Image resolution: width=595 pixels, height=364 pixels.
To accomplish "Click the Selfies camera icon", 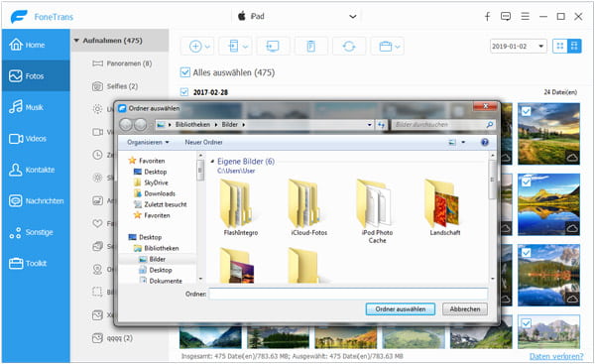I will pyautogui.click(x=97, y=86).
